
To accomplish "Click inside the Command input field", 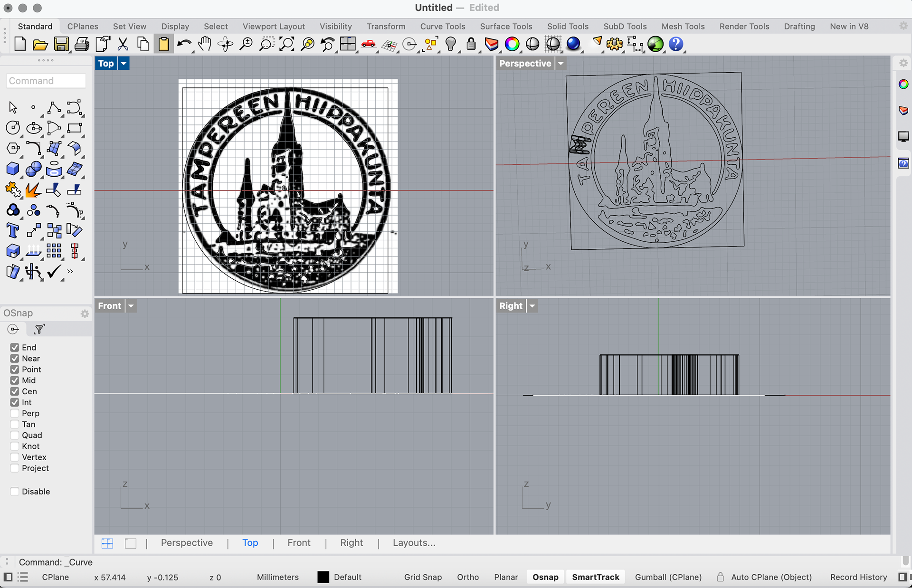I will 46,81.
